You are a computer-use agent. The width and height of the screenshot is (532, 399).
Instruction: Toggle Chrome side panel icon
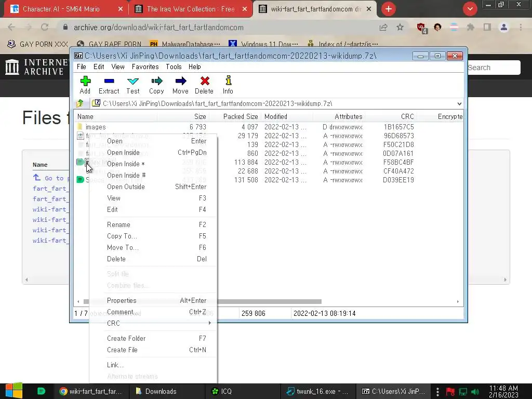coord(487,27)
